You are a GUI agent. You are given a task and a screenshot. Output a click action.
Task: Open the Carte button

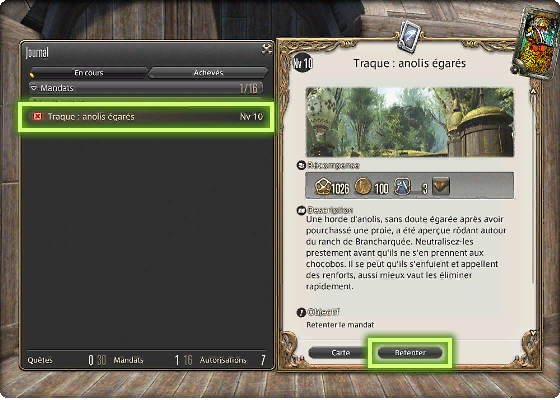[x=340, y=353]
